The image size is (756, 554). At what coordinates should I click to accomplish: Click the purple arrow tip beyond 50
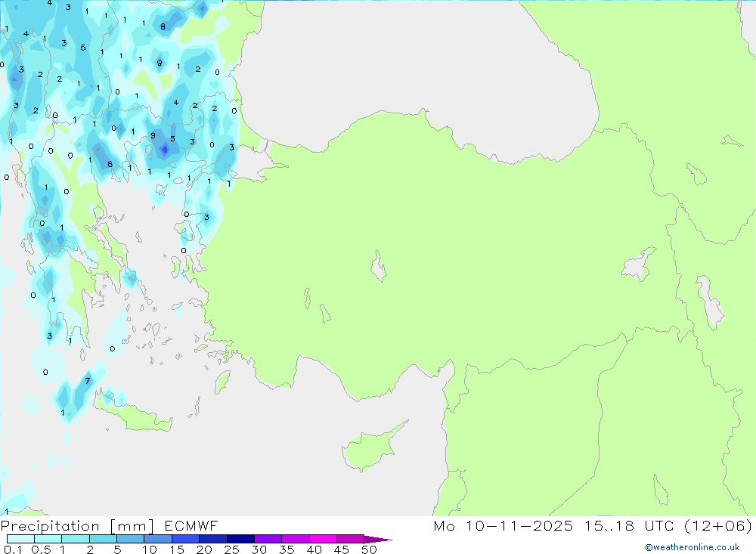377,540
